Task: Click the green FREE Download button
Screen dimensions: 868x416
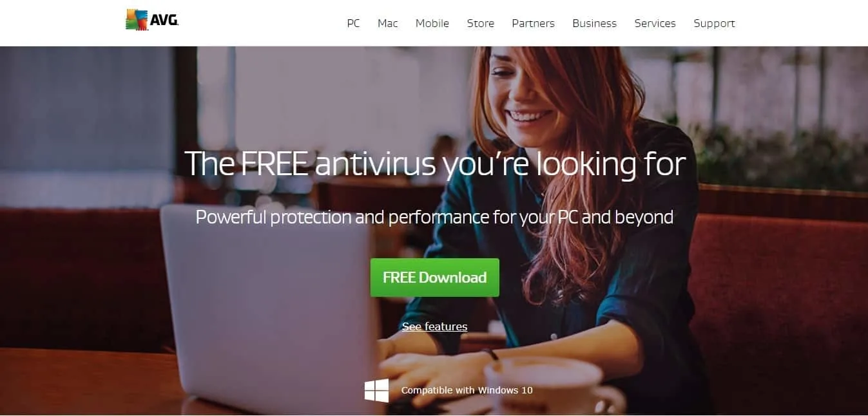Action: click(x=435, y=278)
